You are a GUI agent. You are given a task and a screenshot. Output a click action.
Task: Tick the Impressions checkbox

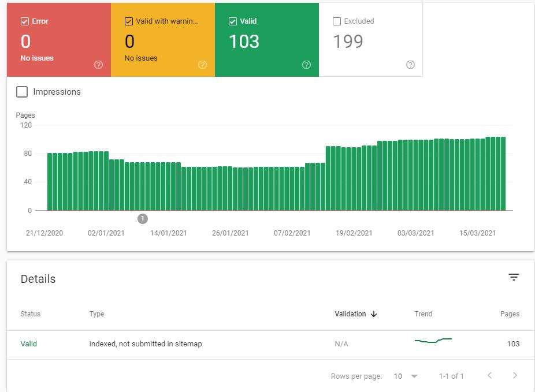22,92
